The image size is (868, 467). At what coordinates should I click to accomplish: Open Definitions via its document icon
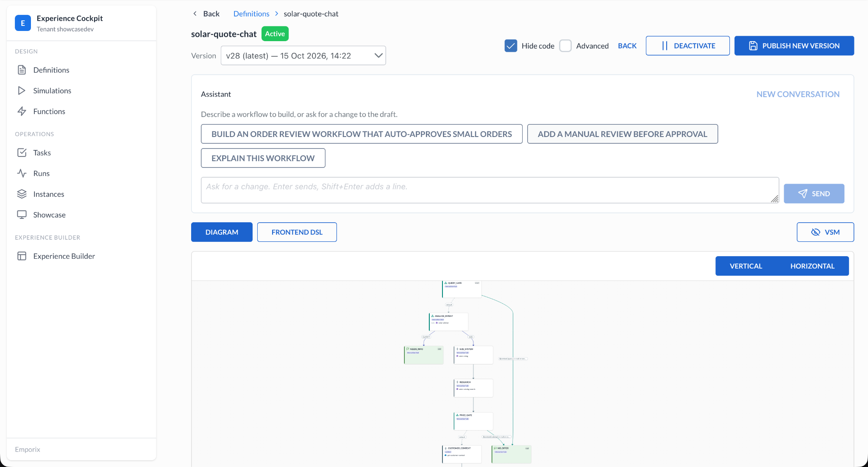[x=22, y=70]
